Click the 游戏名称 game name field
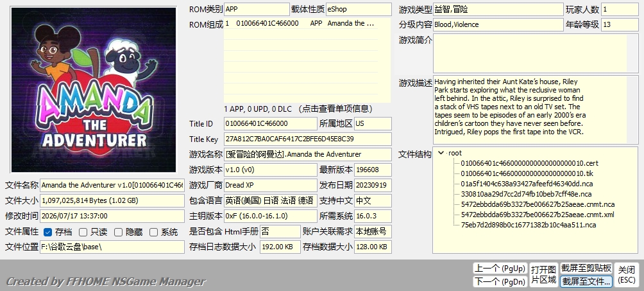The image size is (644, 291). click(308, 154)
